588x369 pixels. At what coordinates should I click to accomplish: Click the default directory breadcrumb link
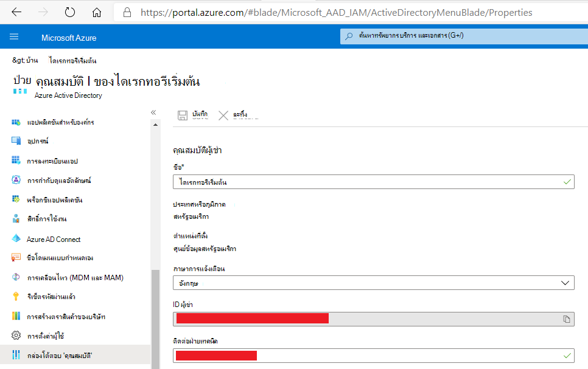(x=72, y=60)
